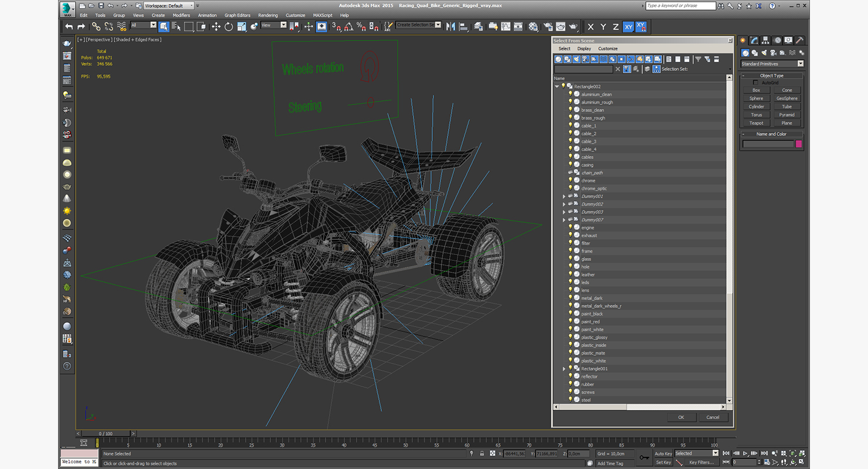Click the object name field in Name and Color

[x=768, y=144]
